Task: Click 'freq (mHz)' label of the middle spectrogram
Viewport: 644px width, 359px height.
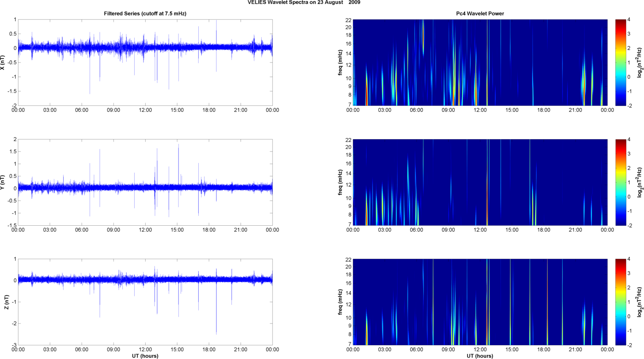Action: pos(340,182)
